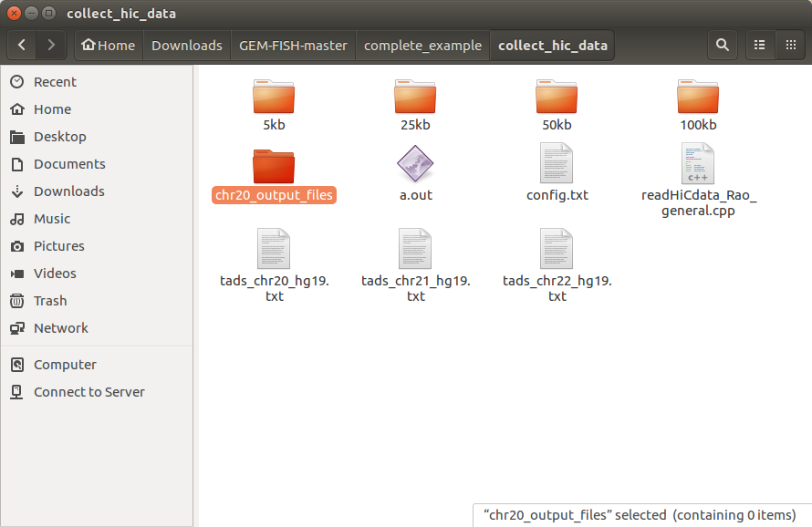Image resolution: width=812 pixels, height=527 pixels.
Task: Open Videos in the sidebar
Action: point(97,274)
